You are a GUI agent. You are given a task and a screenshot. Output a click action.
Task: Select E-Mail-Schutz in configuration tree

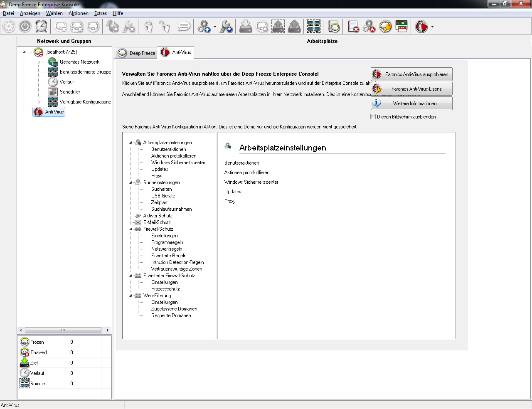tap(157, 222)
